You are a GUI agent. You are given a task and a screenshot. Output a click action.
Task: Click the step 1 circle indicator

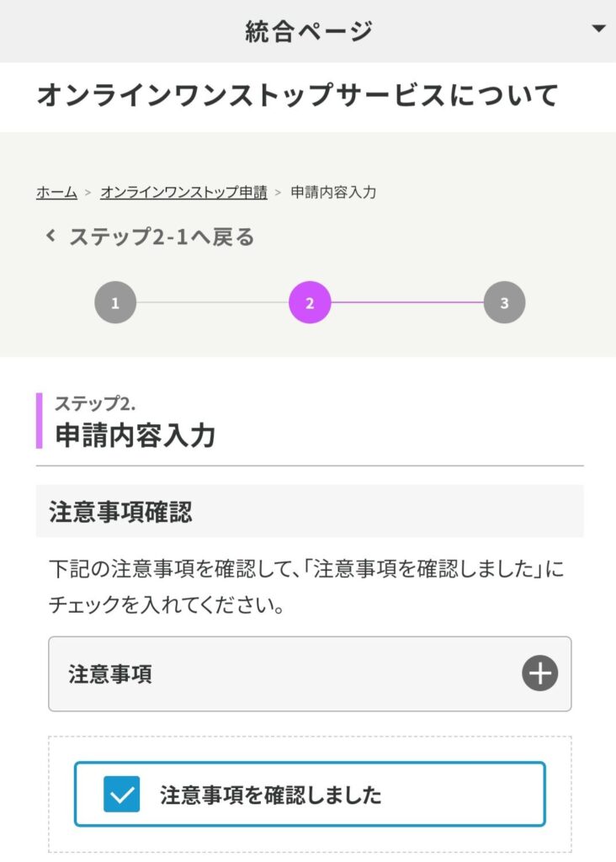click(x=115, y=303)
